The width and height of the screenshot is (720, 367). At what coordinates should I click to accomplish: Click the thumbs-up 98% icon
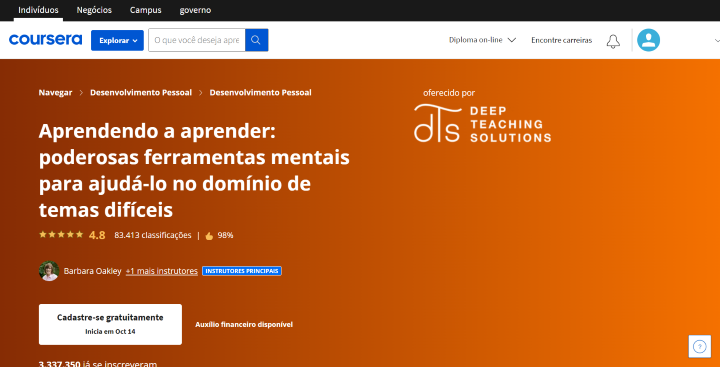point(209,236)
